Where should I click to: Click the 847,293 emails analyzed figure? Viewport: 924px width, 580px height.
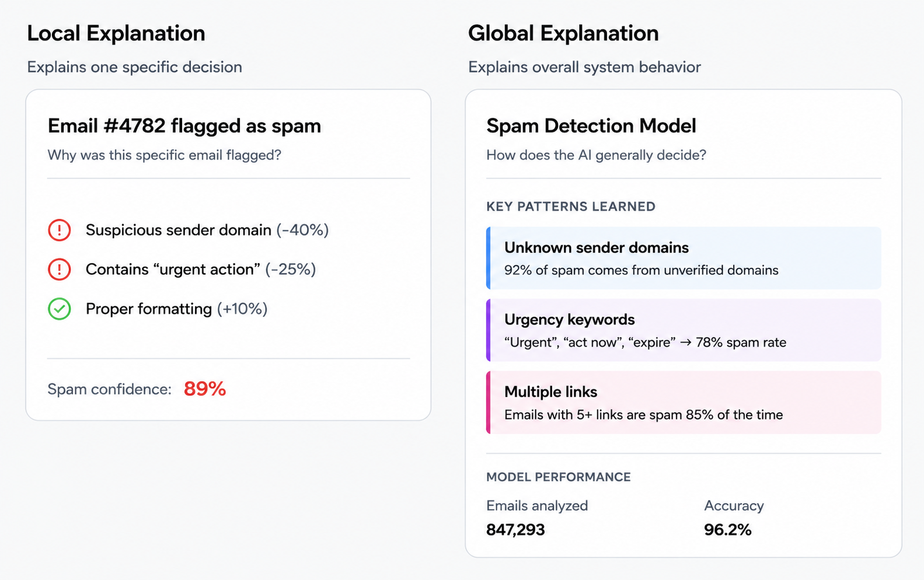tap(515, 530)
